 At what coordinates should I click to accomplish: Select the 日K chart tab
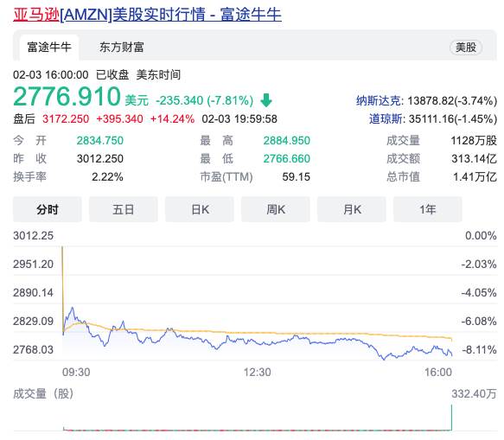point(200,209)
